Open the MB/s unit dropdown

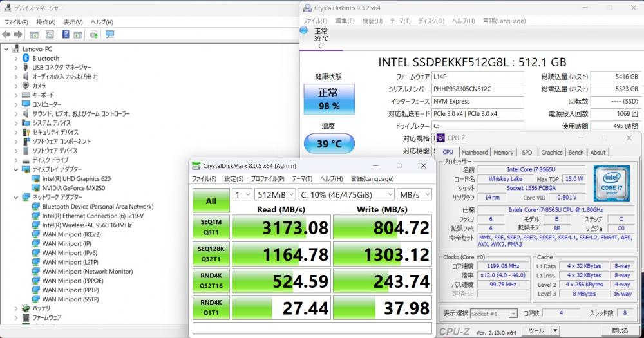[414, 194]
